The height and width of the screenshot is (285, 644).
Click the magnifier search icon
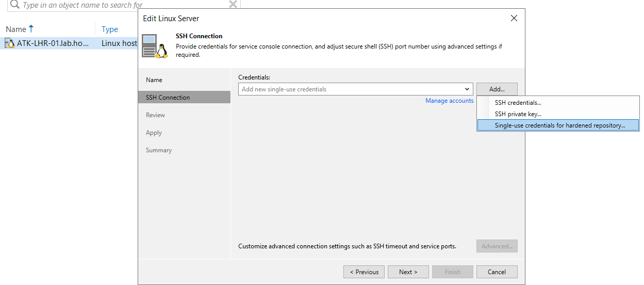click(15, 5)
